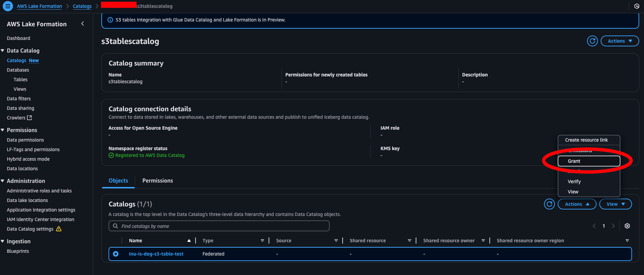This screenshot has height=275, width=644.
Task: Select the inu-is-dog-s3-table-test radio button
Action: pyautogui.click(x=116, y=254)
